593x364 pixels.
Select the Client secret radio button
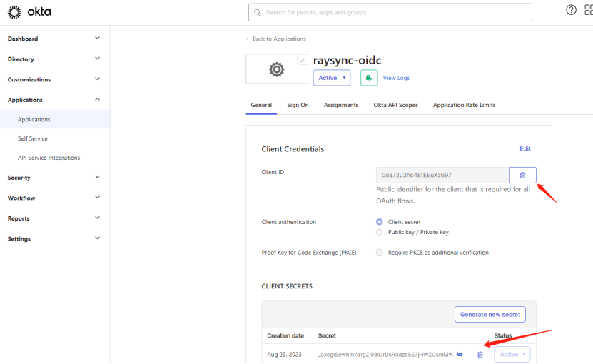(x=380, y=222)
